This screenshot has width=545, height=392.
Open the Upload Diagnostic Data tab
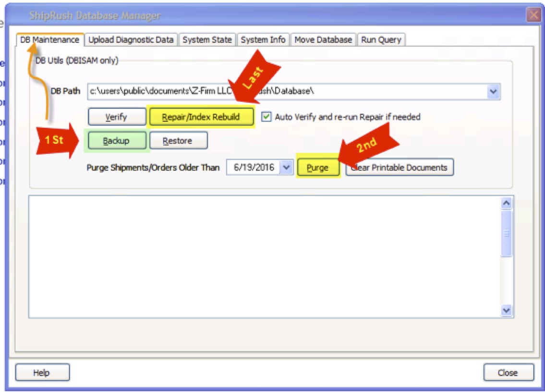click(x=131, y=40)
